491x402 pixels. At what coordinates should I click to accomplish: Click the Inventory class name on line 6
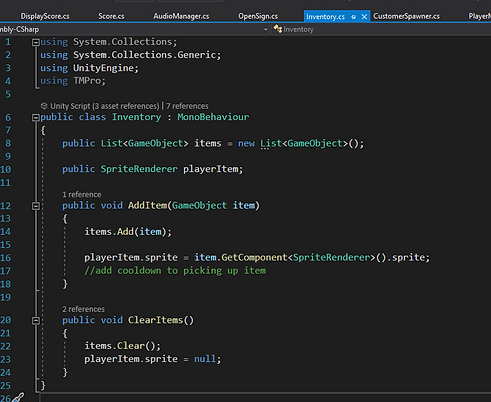click(x=136, y=117)
